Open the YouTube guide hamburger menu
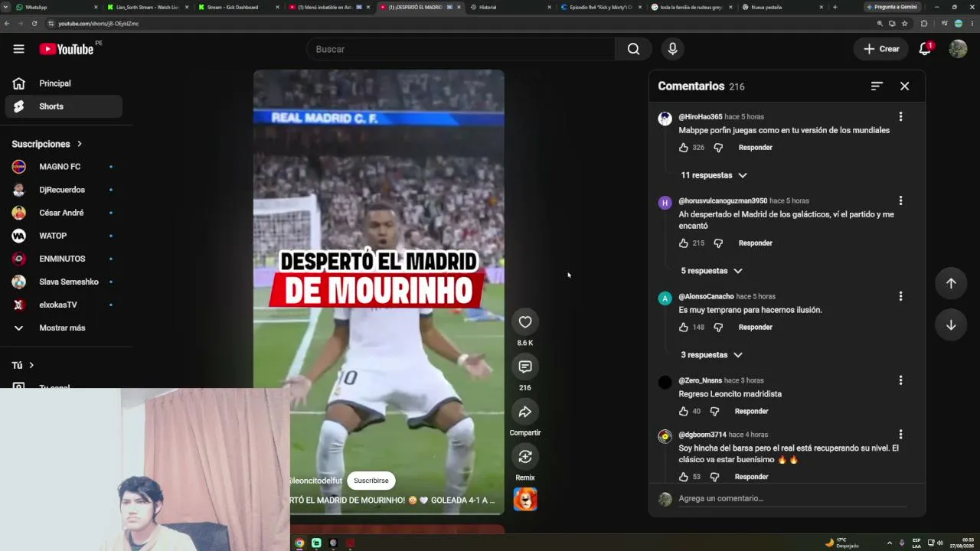The width and height of the screenshot is (980, 551). point(18,49)
